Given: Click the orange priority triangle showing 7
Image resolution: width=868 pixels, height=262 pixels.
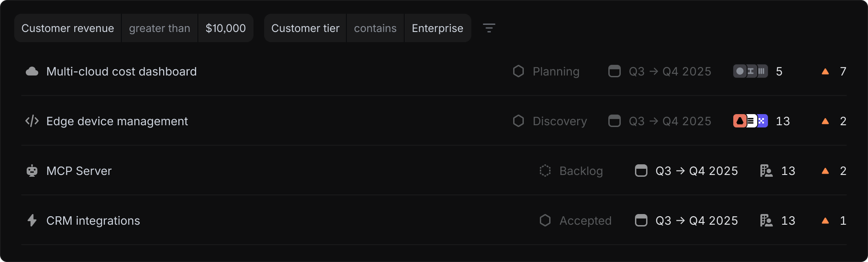Looking at the screenshot, I should click(x=826, y=71).
